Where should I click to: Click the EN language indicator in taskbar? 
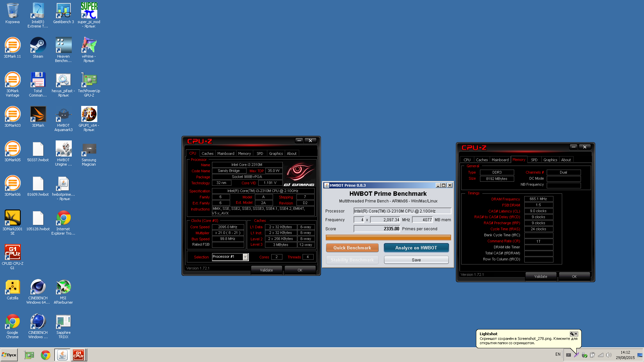pos(558,354)
